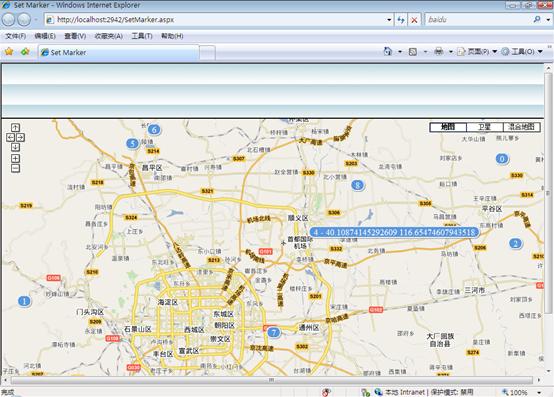Open the address bar history dropdown

pyautogui.click(x=389, y=20)
